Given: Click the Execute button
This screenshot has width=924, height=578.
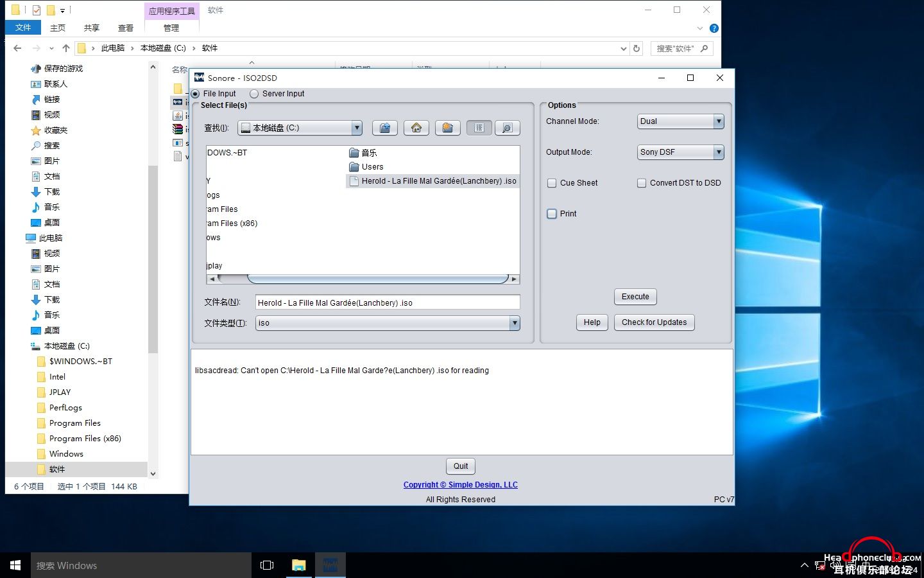Looking at the screenshot, I should tap(635, 297).
